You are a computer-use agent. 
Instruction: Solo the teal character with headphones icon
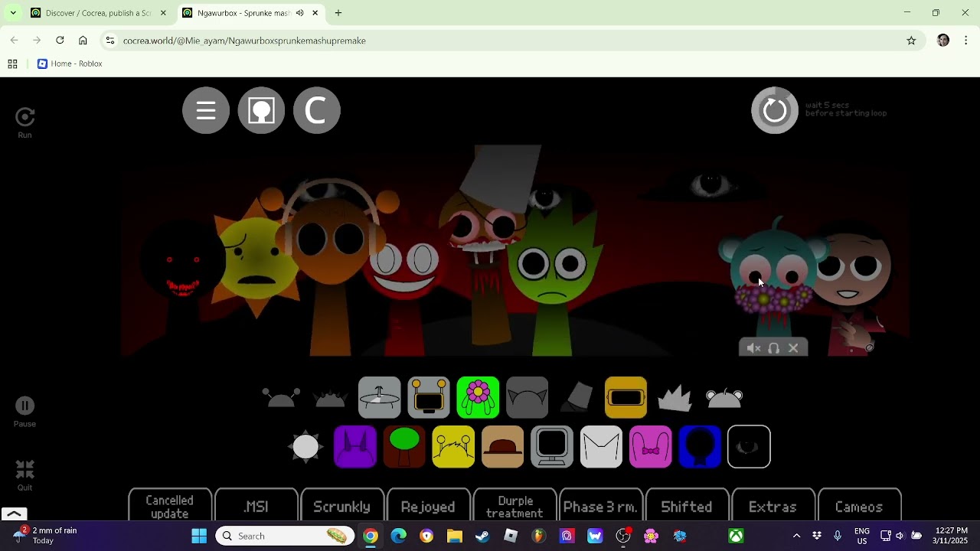point(773,348)
